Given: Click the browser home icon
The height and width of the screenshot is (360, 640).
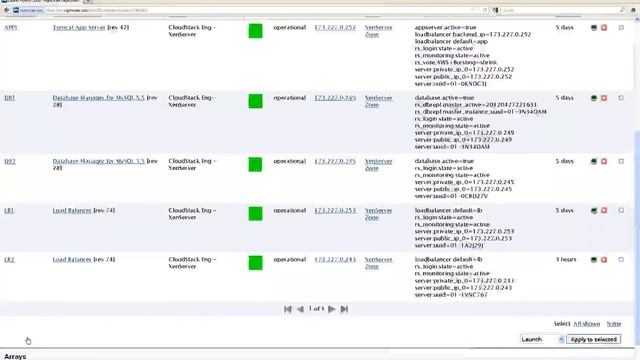Looking at the screenshot, I should 633,10.
